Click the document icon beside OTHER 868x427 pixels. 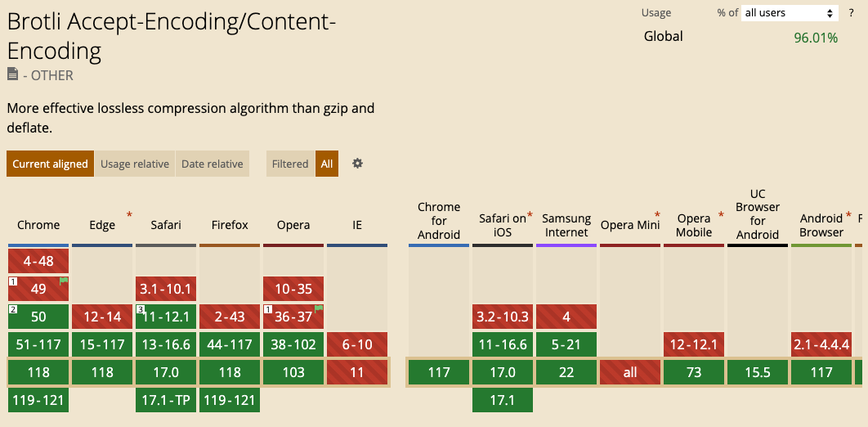(12, 74)
